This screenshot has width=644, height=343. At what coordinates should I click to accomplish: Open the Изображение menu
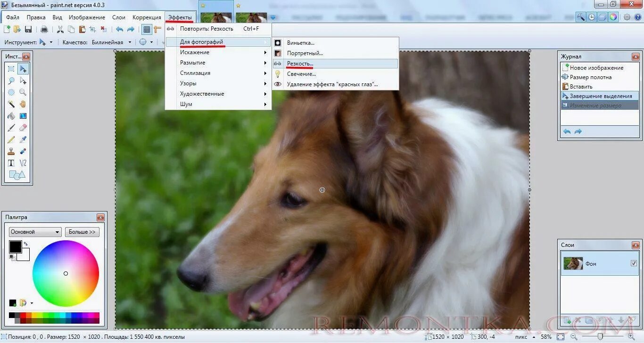(x=87, y=17)
